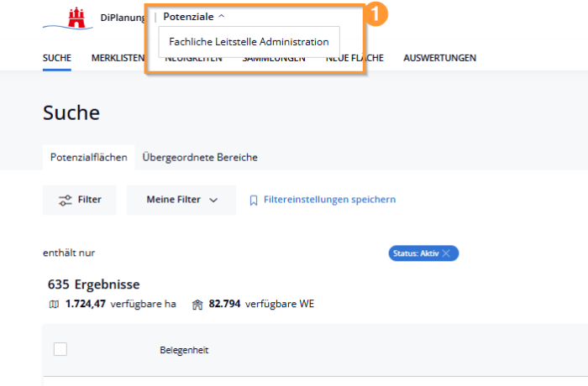
Task: Switch to Übergeordnete Bereiche sub-tab
Action: click(200, 157)
